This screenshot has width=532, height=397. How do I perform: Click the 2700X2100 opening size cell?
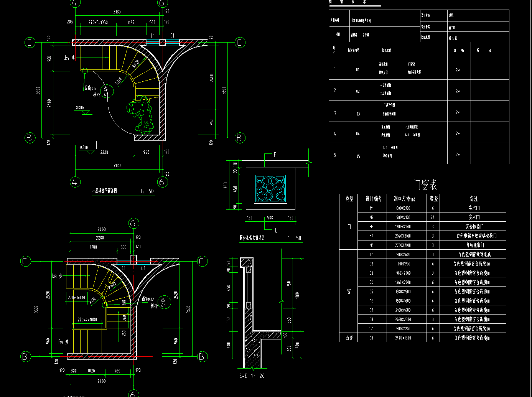click(x=403, y=245)
